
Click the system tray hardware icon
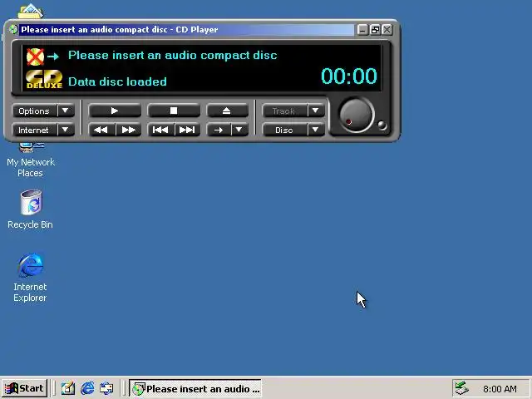point(461,388)
